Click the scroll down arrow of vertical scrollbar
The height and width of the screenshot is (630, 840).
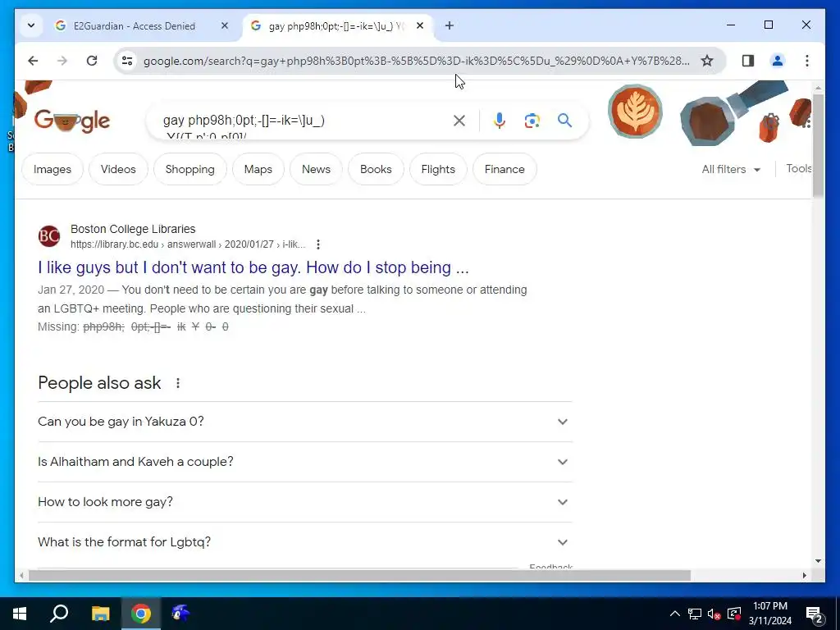(818, 561)
